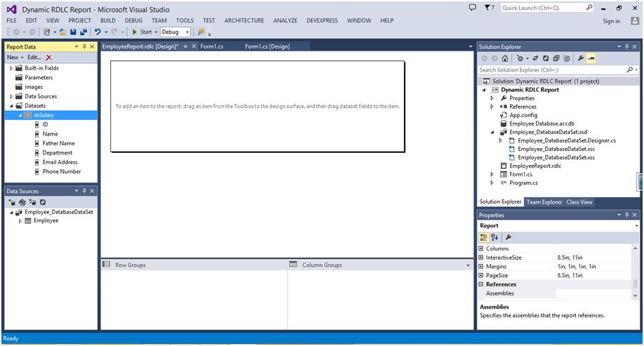644x346 pixels.
Task: Pin toggle on the Report Data panel
Action: coord(84,47)
